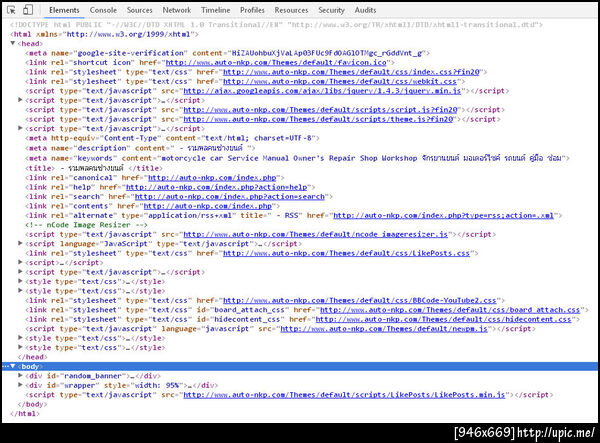Click the 'charset=UTF-8' content value
The width and height of the screenshot is (600, 443).
(283, 138)
